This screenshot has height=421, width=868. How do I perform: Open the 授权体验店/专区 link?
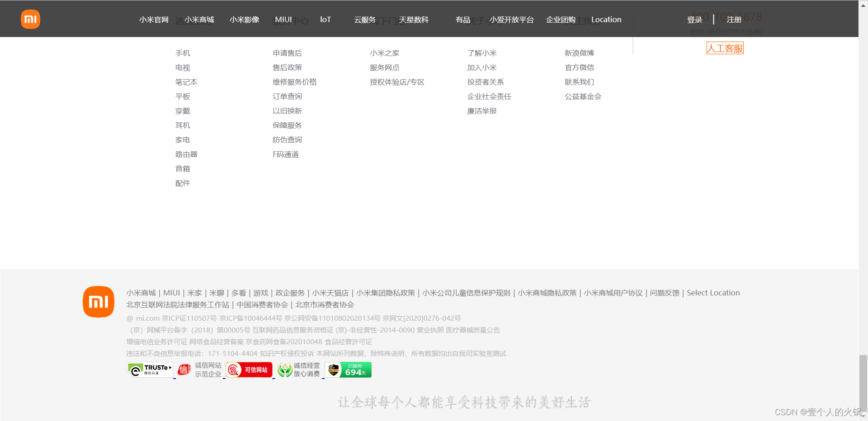(397, 82)
